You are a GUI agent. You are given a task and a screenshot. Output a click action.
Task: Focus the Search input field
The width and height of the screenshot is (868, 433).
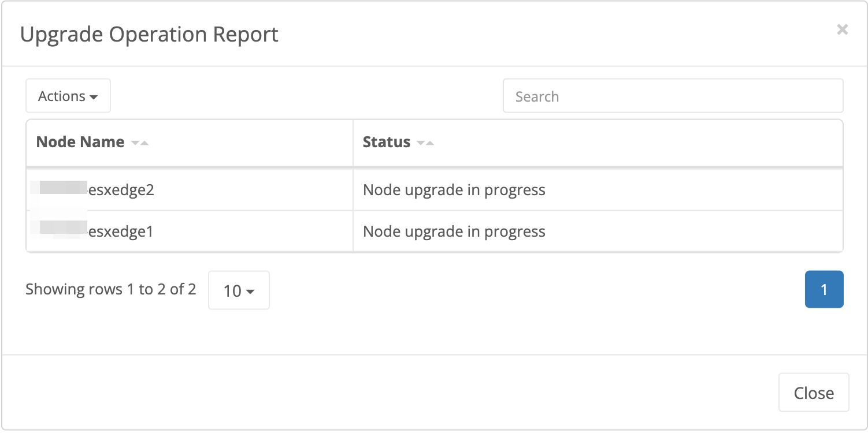coord(673,96)
